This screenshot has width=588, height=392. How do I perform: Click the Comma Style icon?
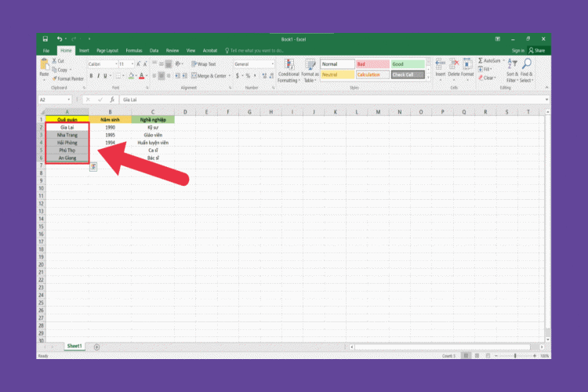(255, 76)
